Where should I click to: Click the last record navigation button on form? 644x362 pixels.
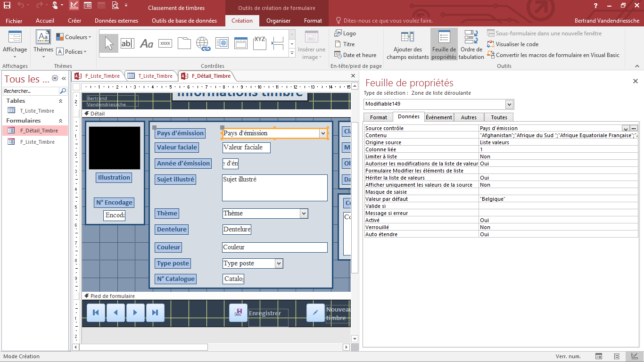pos(155,313)
